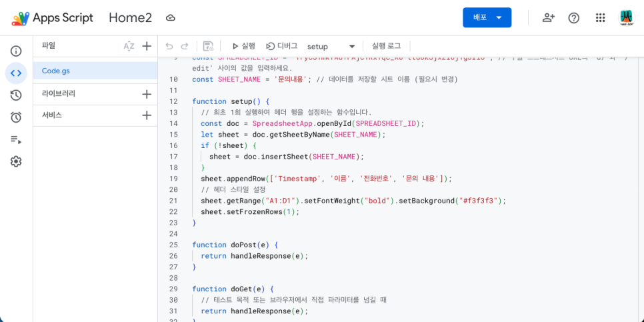Open the Google apps grid icon
644x322 pixels.
click(x=600, y=17)
